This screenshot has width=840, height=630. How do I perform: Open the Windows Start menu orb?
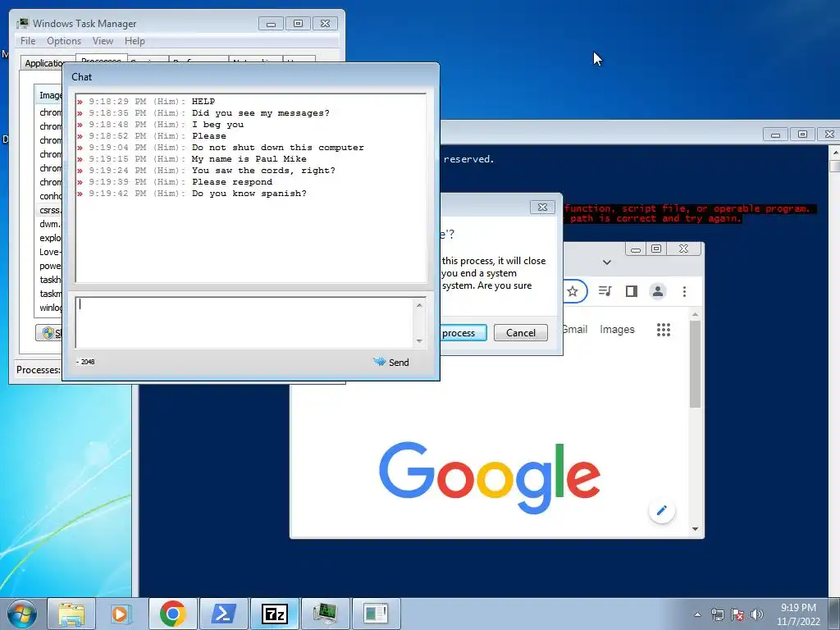click(x=21, y=614)
